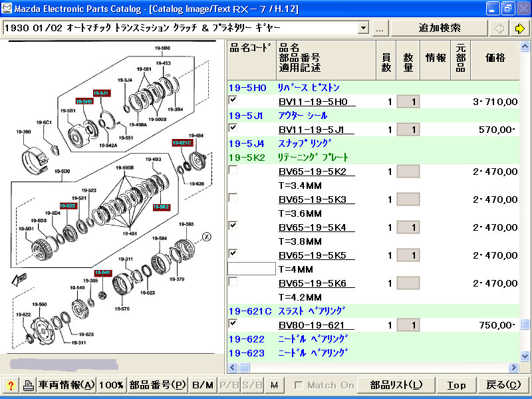
Task: Enable the Match On checkbox
Action: point(299,385)
